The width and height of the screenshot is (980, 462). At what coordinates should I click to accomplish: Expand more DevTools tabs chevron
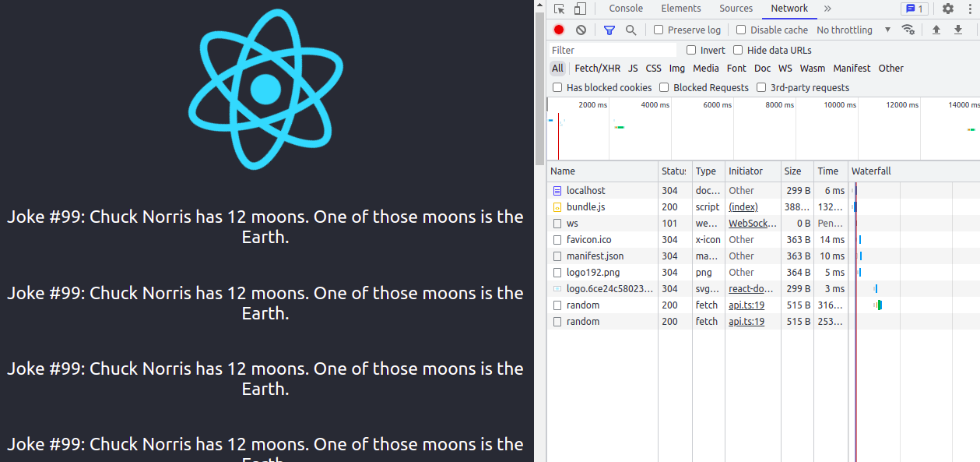(827, 9)
